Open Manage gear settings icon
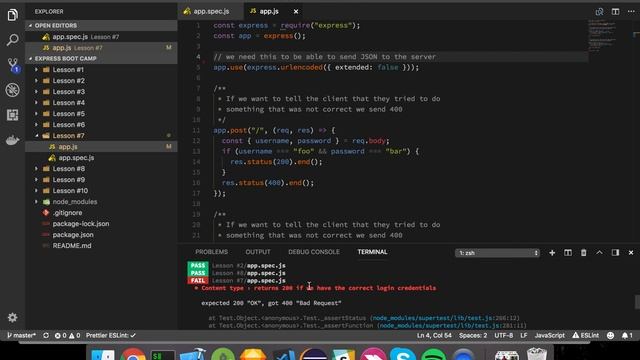Screen dimensions: 640x360 tap(12, 317)
